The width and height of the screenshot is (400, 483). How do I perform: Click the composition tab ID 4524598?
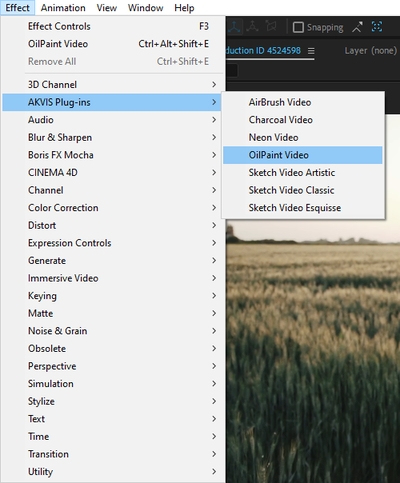click(263, 51)
